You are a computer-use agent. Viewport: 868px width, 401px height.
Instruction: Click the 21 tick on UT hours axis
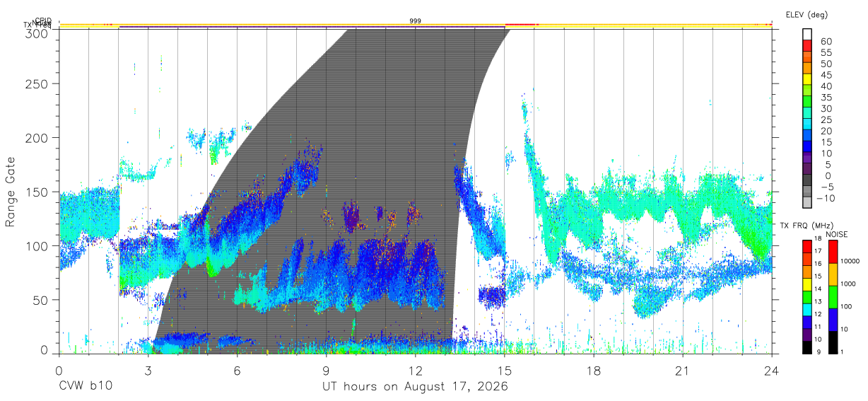683,371
